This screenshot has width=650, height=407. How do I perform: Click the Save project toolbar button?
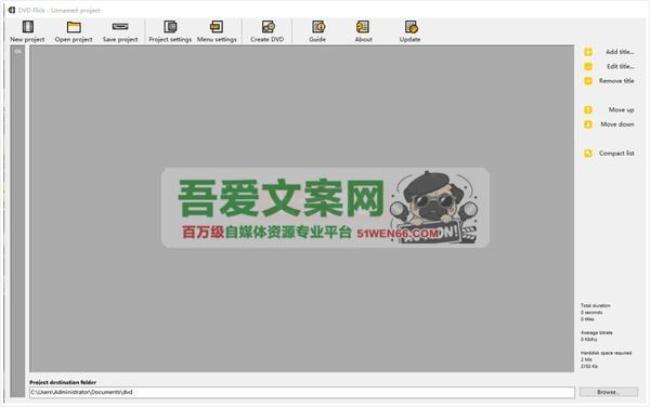point(120,31)
